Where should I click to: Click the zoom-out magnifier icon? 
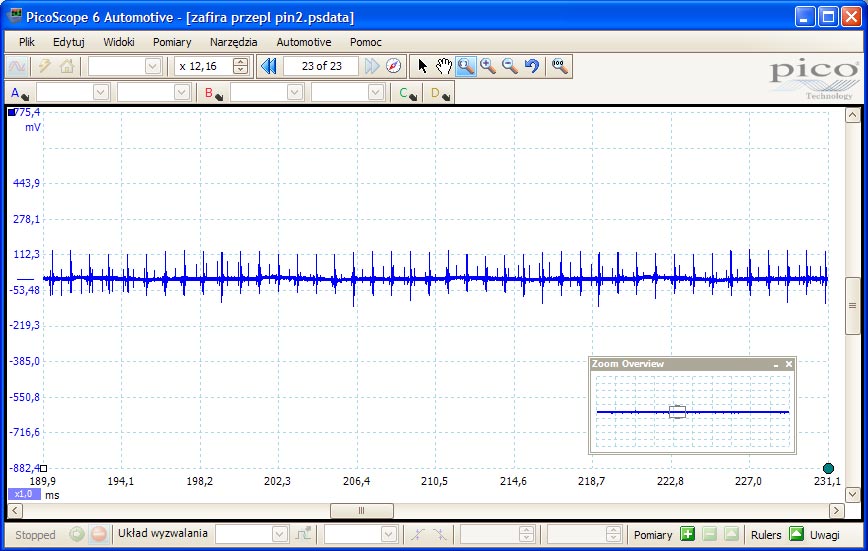pos(510,66)
